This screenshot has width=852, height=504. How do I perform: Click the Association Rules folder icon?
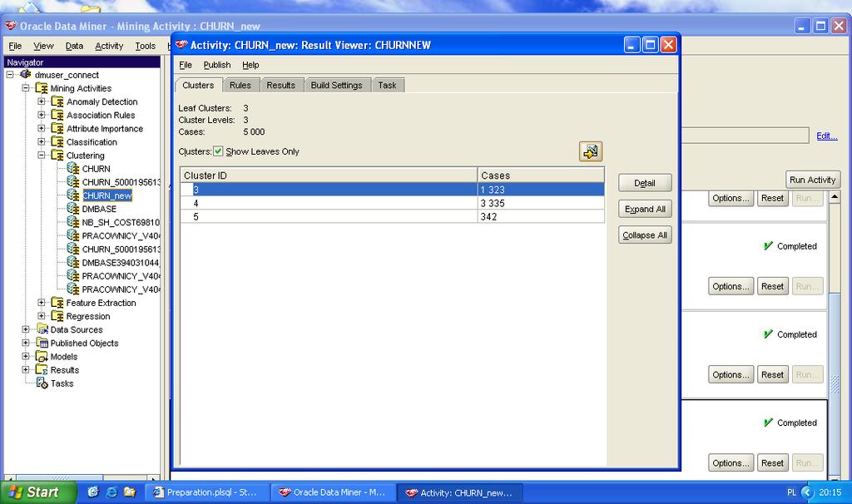(57, 115)
